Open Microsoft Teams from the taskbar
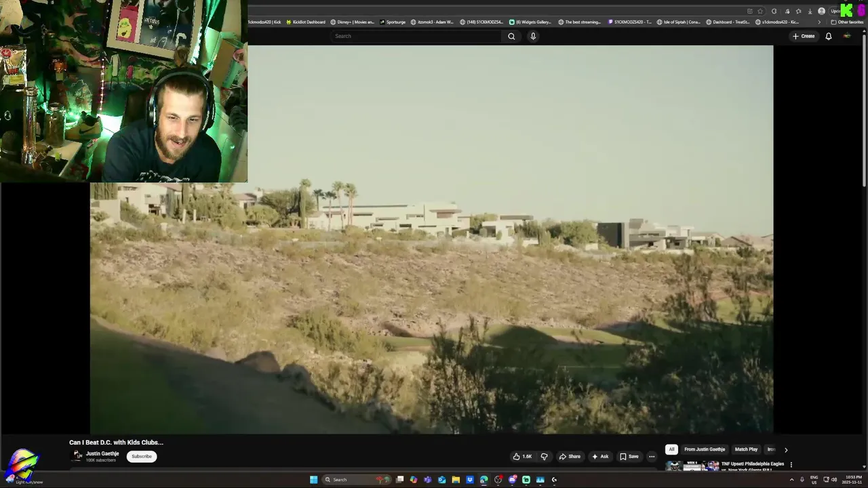868x488 pixels. (x=427, y=479)
